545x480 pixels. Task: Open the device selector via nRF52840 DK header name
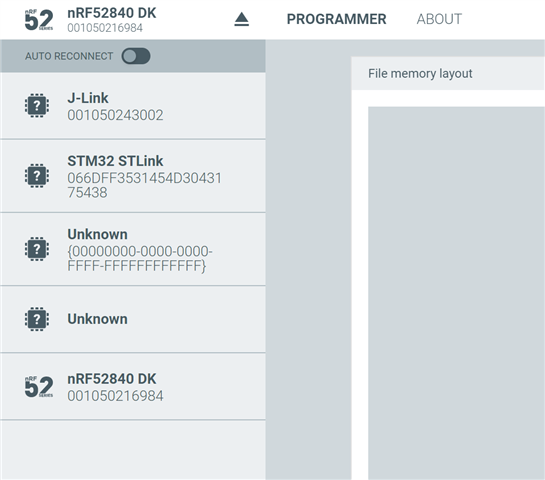[x=112, y=13]
